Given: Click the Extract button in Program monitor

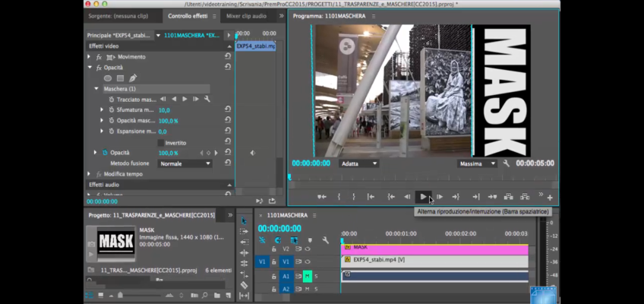Looking at the screenshot, I should tap(525, 197).
